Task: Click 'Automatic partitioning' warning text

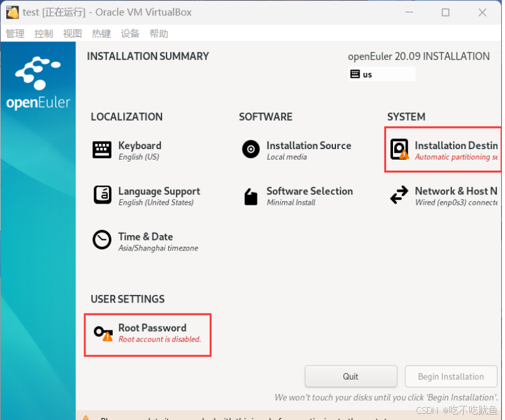Action: click(456, 156)
